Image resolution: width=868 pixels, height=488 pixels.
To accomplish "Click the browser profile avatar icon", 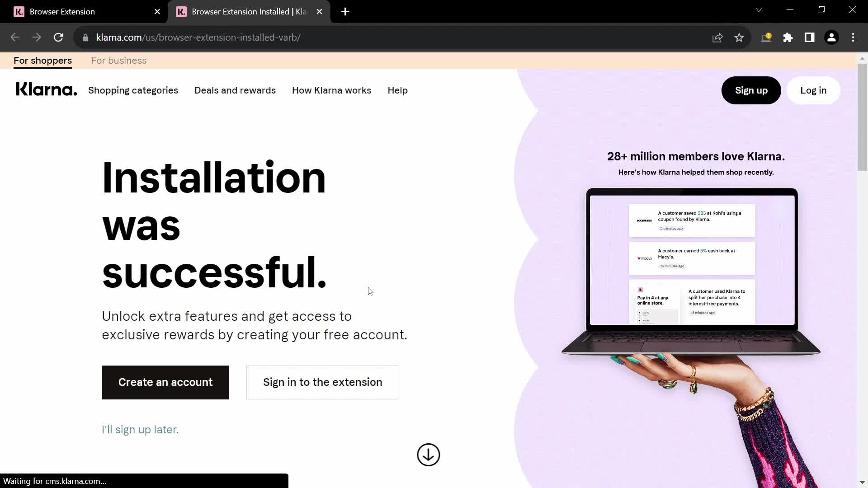I will click(x=832, y=38).
